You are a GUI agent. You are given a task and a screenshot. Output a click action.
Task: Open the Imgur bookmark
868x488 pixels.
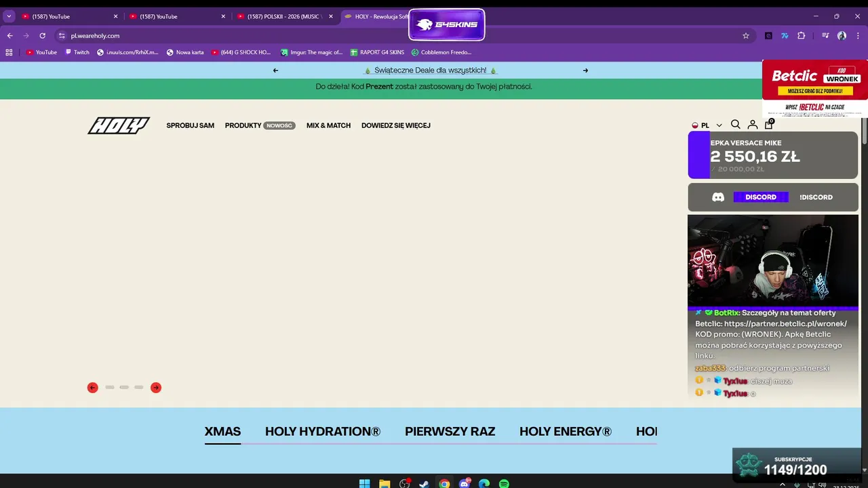311,52
